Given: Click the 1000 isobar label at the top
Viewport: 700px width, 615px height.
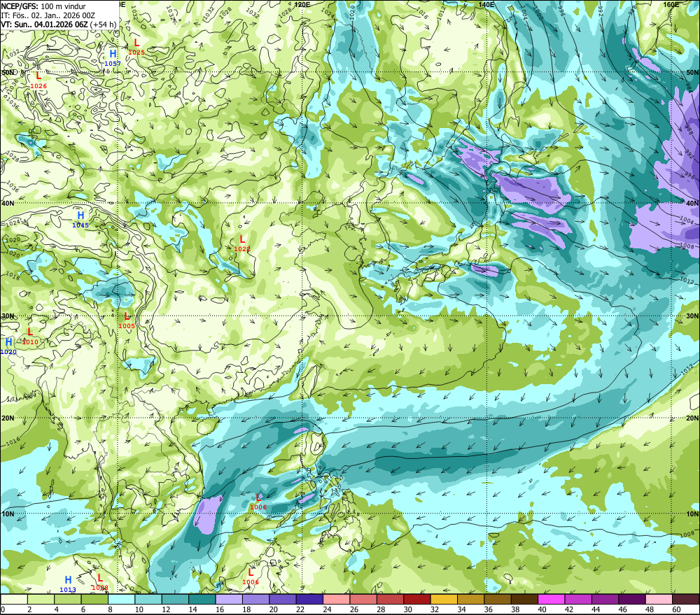Looking at the screenshot, I should click(x=537, y=14).
